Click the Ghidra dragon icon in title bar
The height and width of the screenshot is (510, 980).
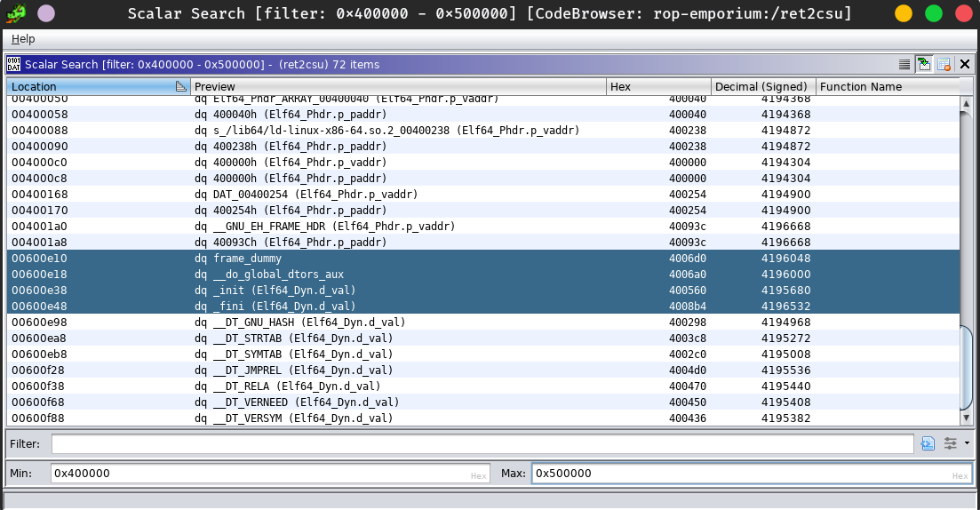coord(16,13)
